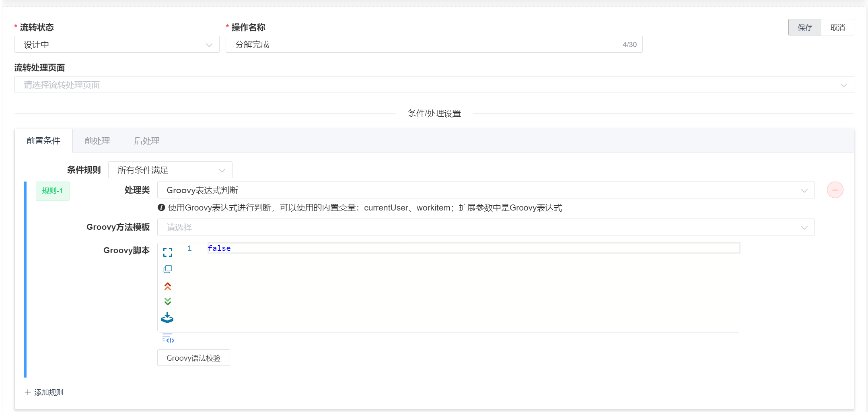
Task: Click the copy icon beside Groovy script
Action: [168, 269]
